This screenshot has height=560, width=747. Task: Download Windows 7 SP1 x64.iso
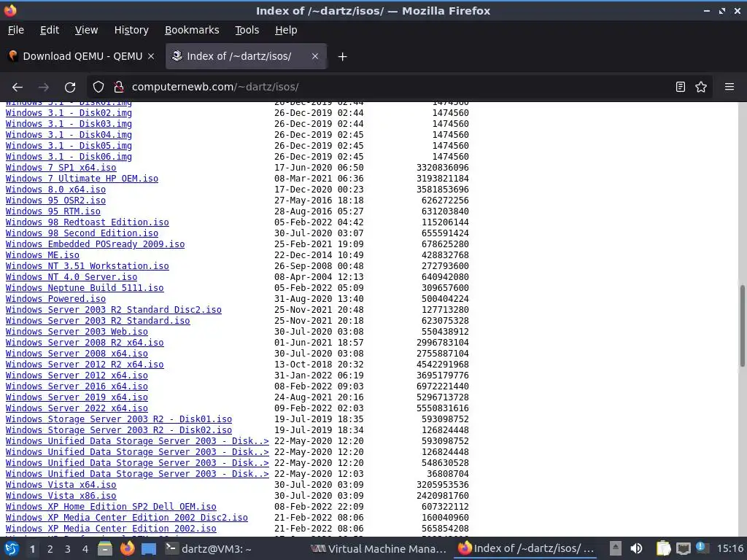click(x=61, y=168)
